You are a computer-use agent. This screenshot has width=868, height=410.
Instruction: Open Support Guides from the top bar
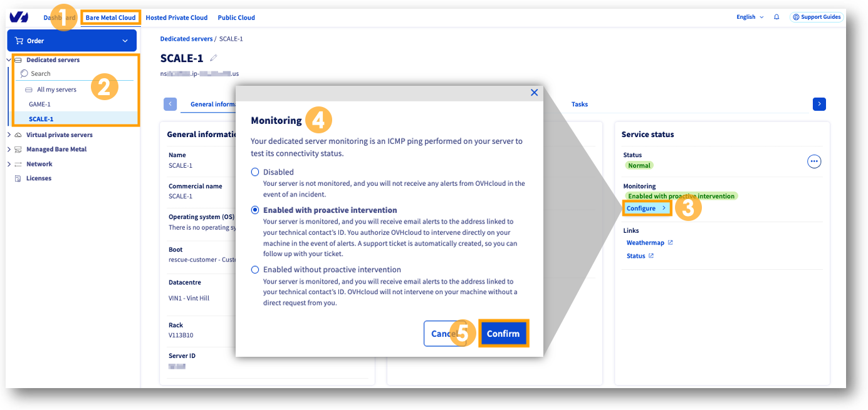[x=817, y=17]
